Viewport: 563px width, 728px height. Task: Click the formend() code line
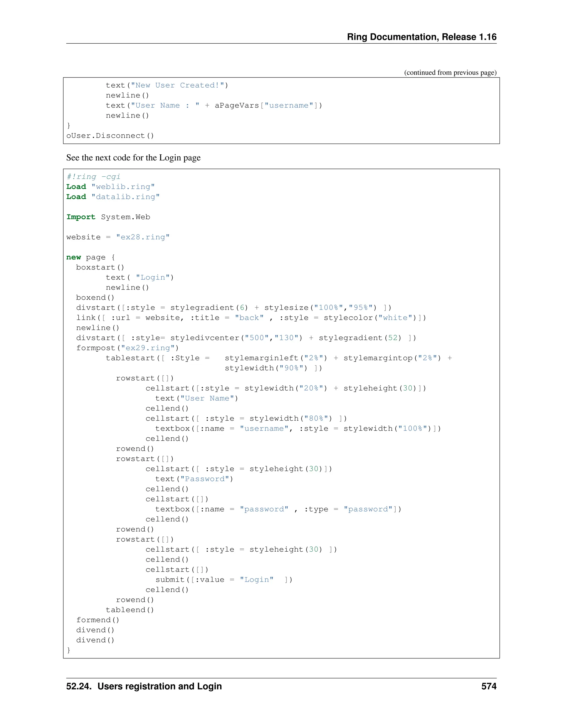98,620
